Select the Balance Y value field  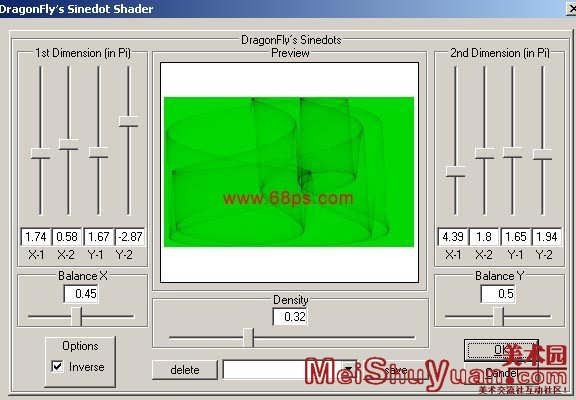(498, 294)
